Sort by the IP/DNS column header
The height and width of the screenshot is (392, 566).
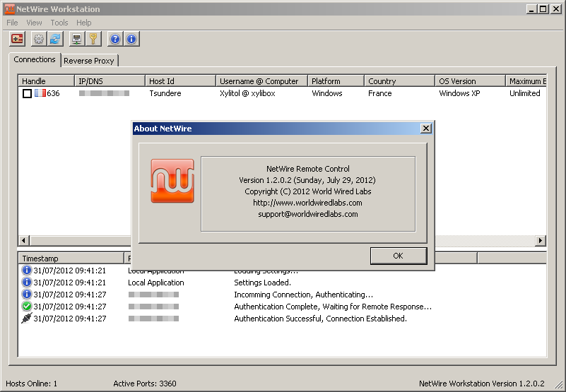point(110,81)
